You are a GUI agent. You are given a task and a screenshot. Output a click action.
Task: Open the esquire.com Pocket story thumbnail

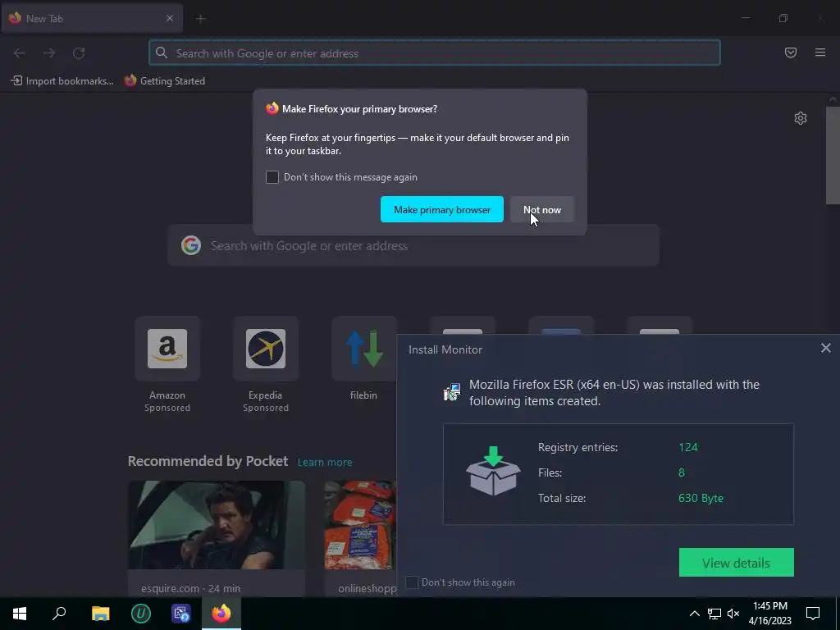pos(217,524)
